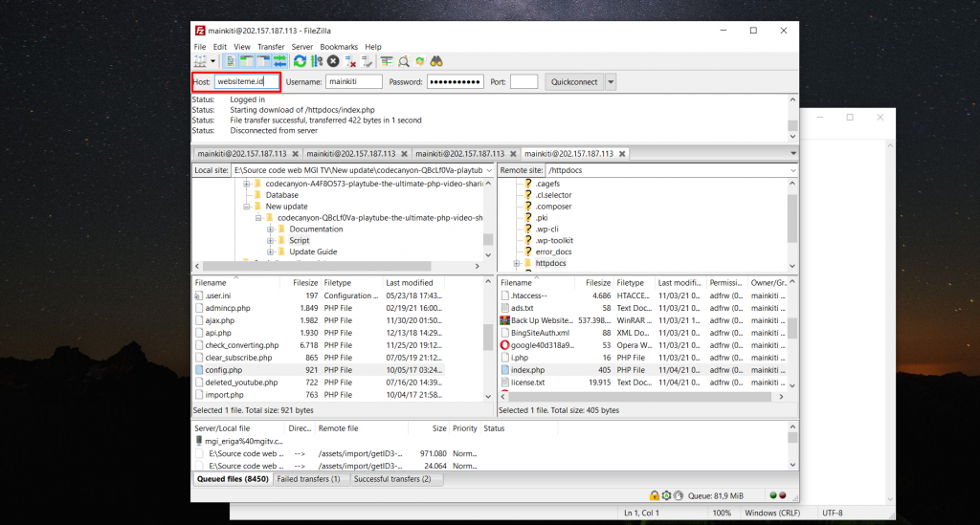Switch to Successful transfers tab
980x525 pixels.
pos(391,479)
